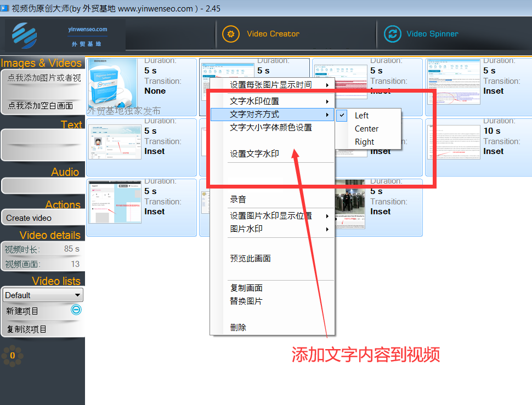
Task: Click the blue circle icon beside 新建项目
Action: pyautogui.click(x=76, y=310)
